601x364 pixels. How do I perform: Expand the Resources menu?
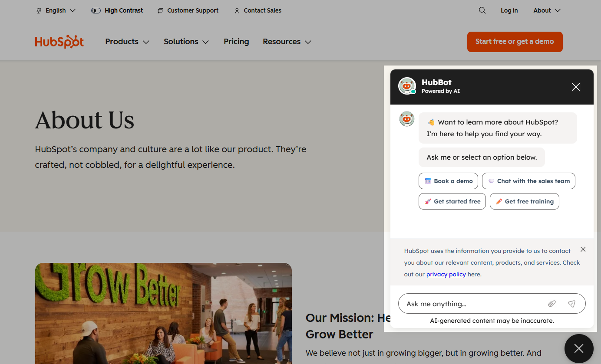(287, 42)
